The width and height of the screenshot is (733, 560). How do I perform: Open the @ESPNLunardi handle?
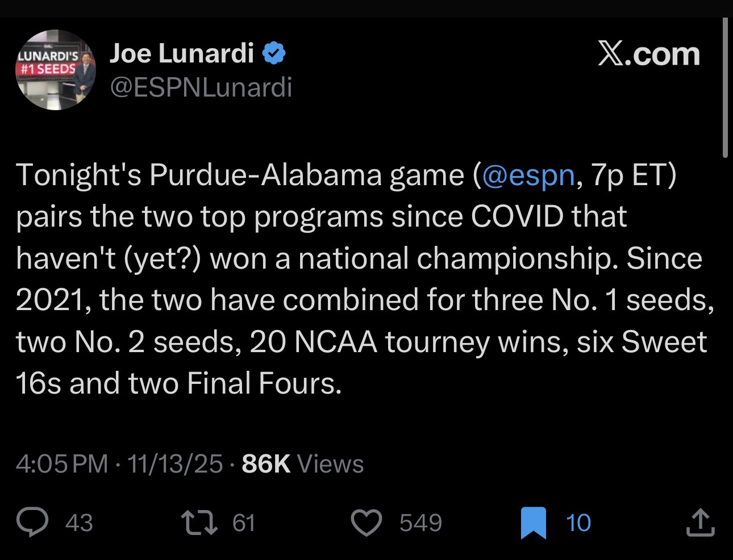201,87
